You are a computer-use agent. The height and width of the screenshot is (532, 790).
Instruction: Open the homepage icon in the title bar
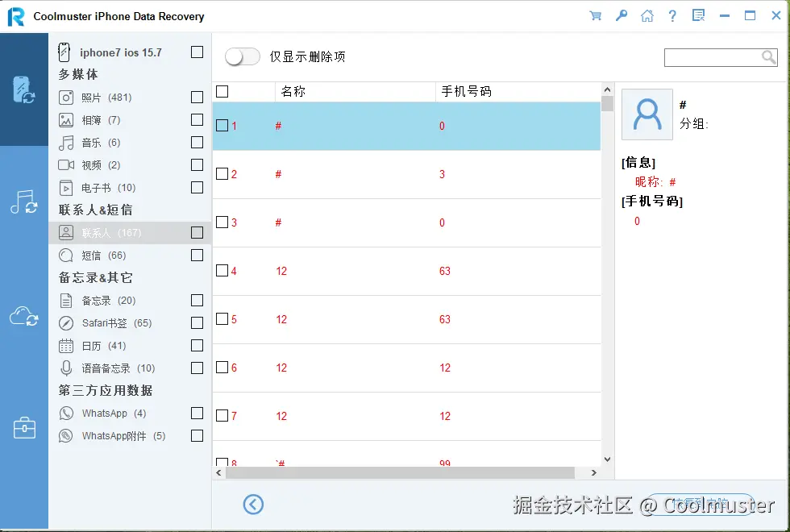tap(647, 15)
